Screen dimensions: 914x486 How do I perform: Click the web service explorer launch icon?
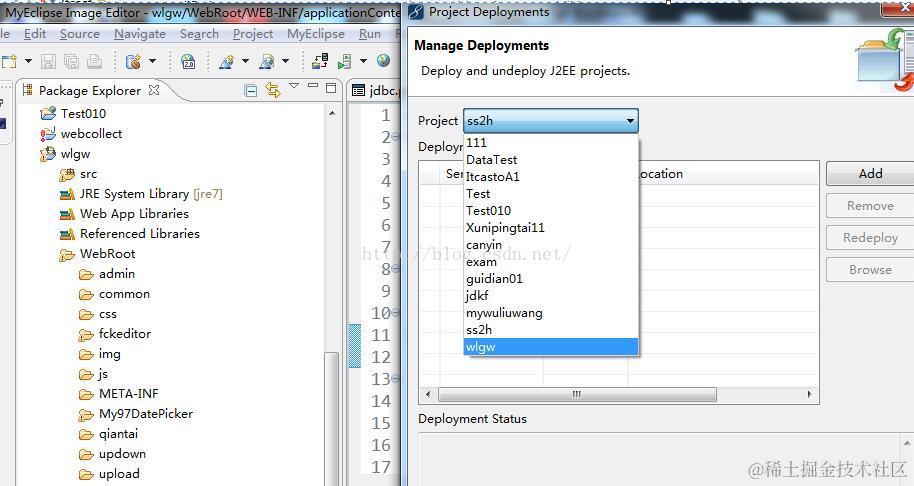pyautogui.click(x=266, y=61)
